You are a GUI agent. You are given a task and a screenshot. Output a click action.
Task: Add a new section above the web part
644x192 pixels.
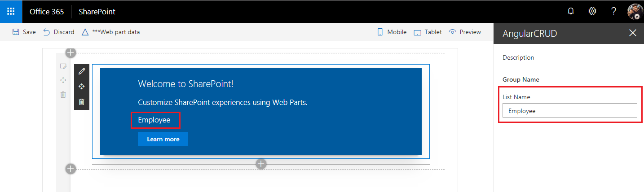coord(71,53)
